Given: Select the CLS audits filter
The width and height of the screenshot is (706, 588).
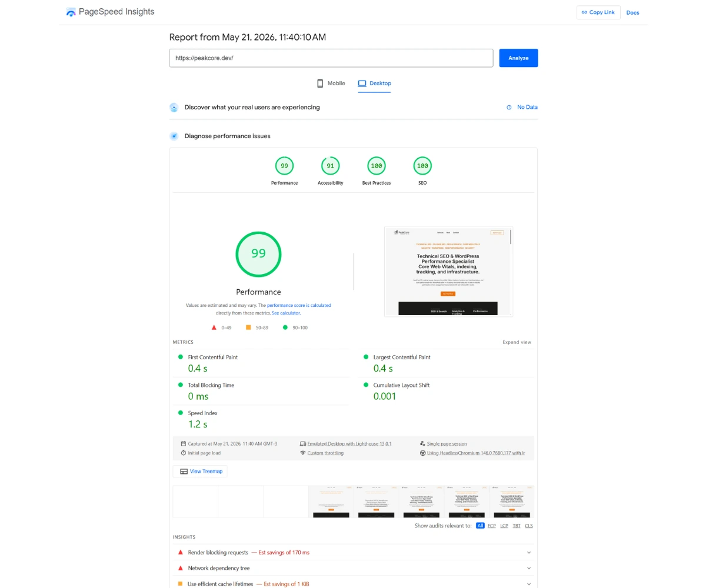Looking at the screenshot, I should coord(529,526).
